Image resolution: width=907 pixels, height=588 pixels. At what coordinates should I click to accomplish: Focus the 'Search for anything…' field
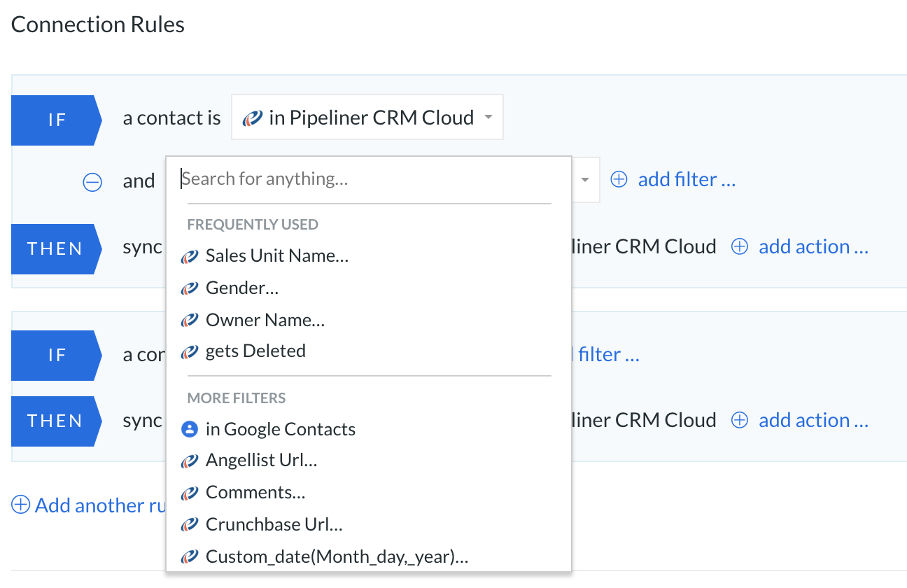[369, 179]
